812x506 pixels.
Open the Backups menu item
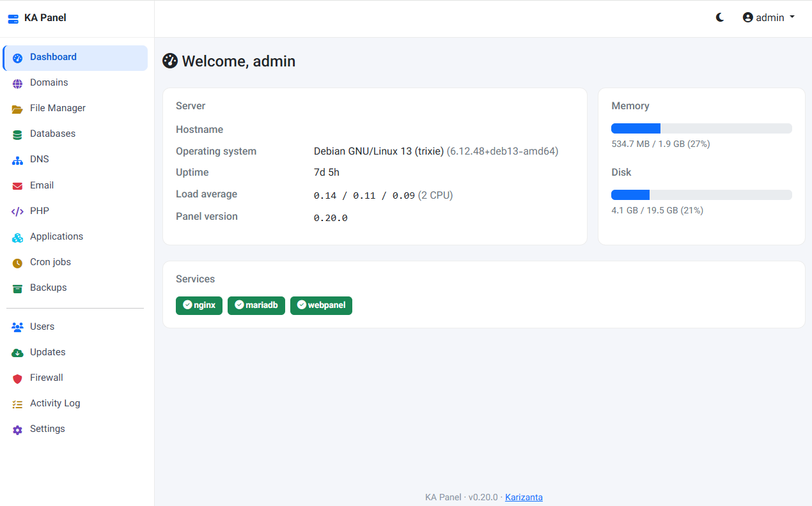coord(75,287)
